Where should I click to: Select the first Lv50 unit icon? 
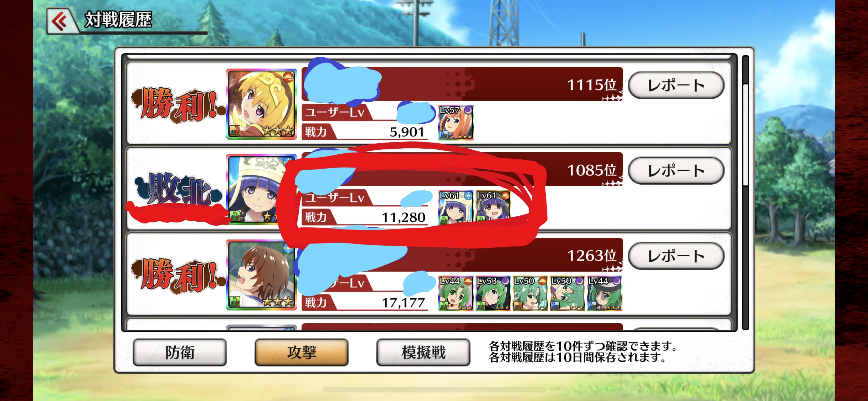(530, 293)
